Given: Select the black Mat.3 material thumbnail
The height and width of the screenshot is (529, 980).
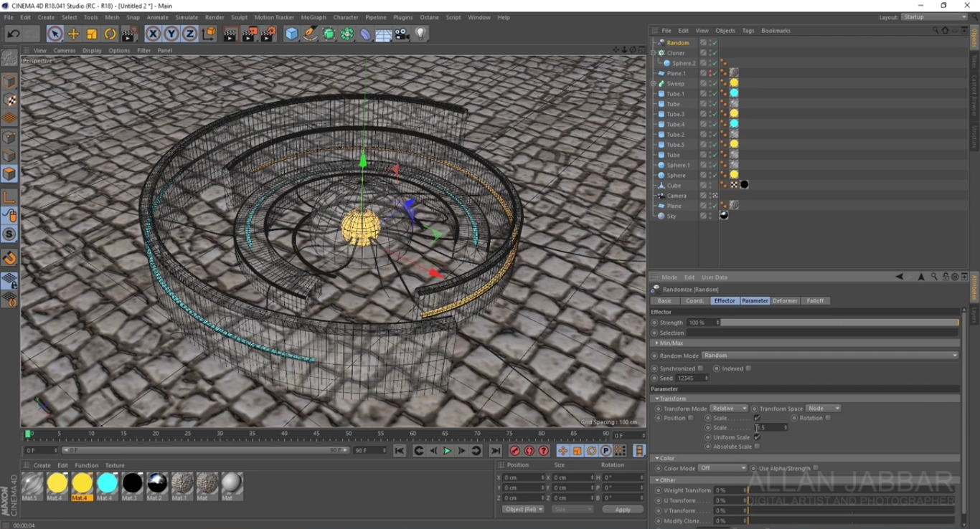Looking at the screenshot, I should pos(132,485).
